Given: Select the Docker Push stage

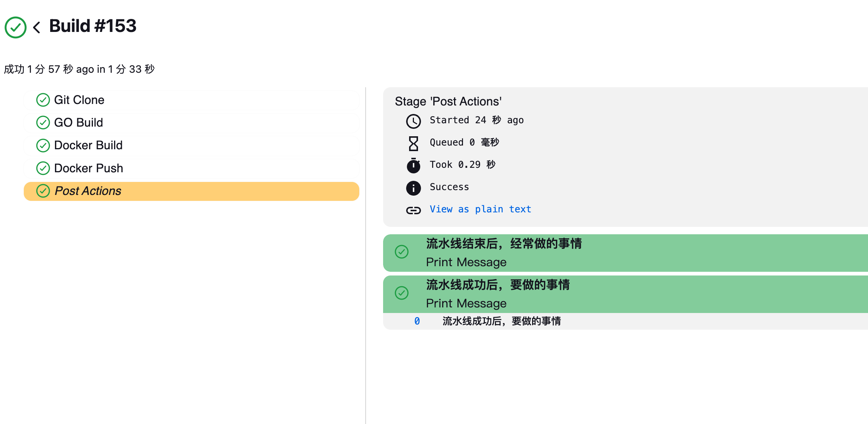Looking at the screenshot, I should [x=191, y=168].
